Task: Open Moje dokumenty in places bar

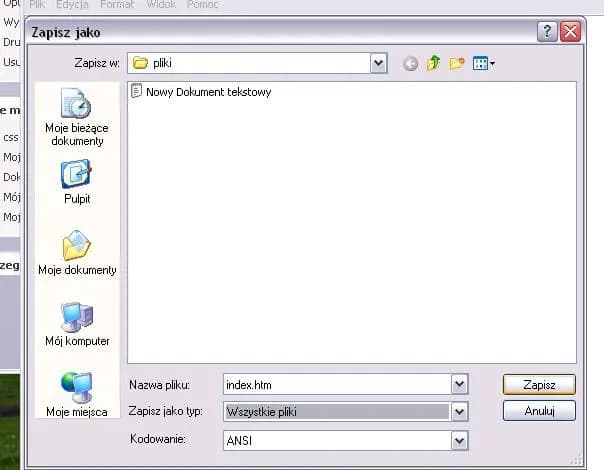Action: click(x=76, y=252)
